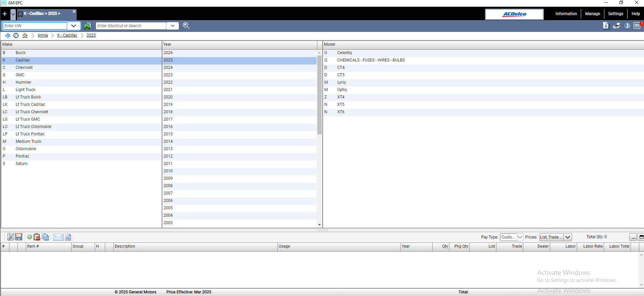The image size is (644, 296).
Task: Select the Lyriq model
Action: 483,82
